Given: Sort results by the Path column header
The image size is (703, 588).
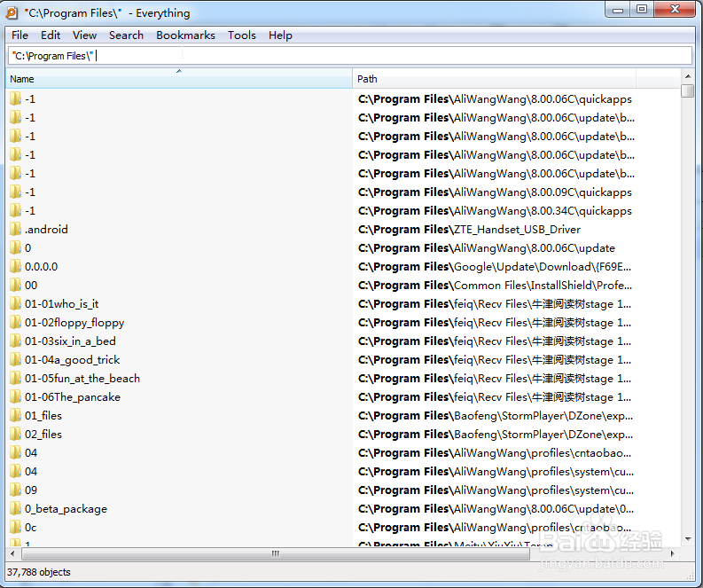Looking at the screenshot, I should point(494,79).
